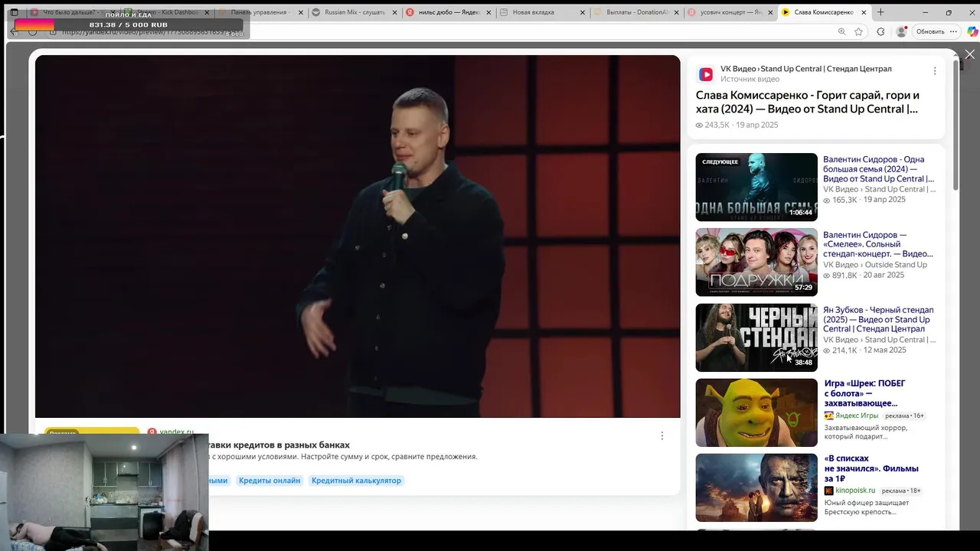Open the Shrek game ad thumbnail
This screenshot has height=551, width=980.
click(756, 412)
